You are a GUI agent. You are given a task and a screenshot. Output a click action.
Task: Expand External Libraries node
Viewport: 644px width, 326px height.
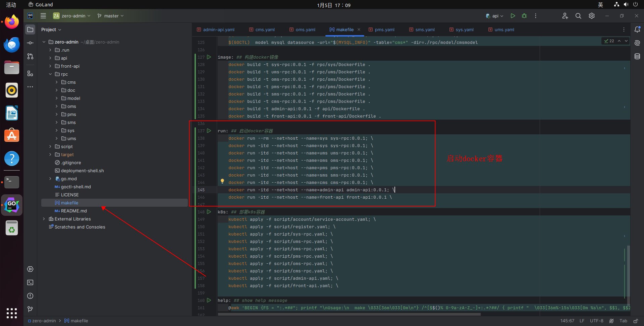[x=44, y=219]
